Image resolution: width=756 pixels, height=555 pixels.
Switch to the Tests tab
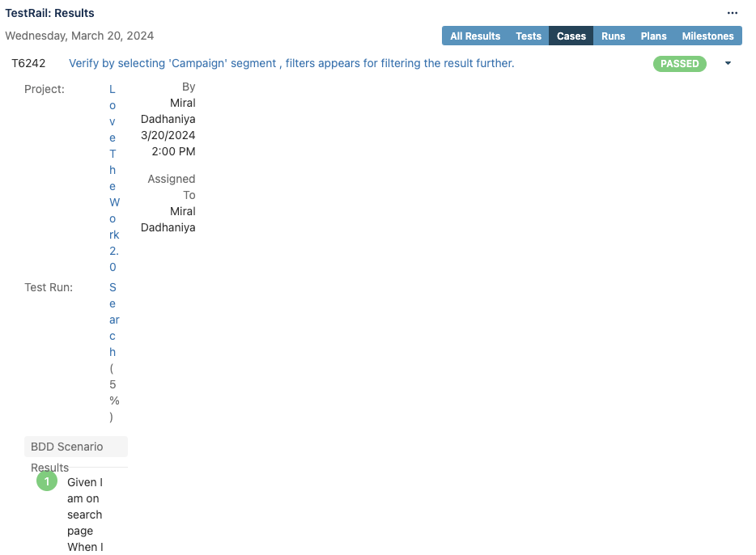click(x=529, y=36)
